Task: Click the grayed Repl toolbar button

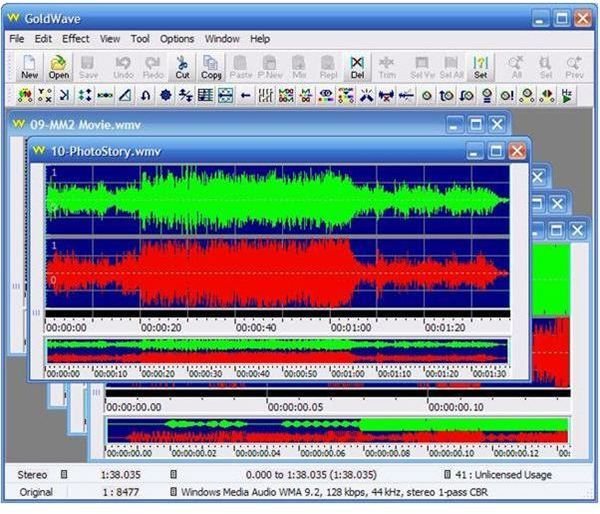Action: 328,67
